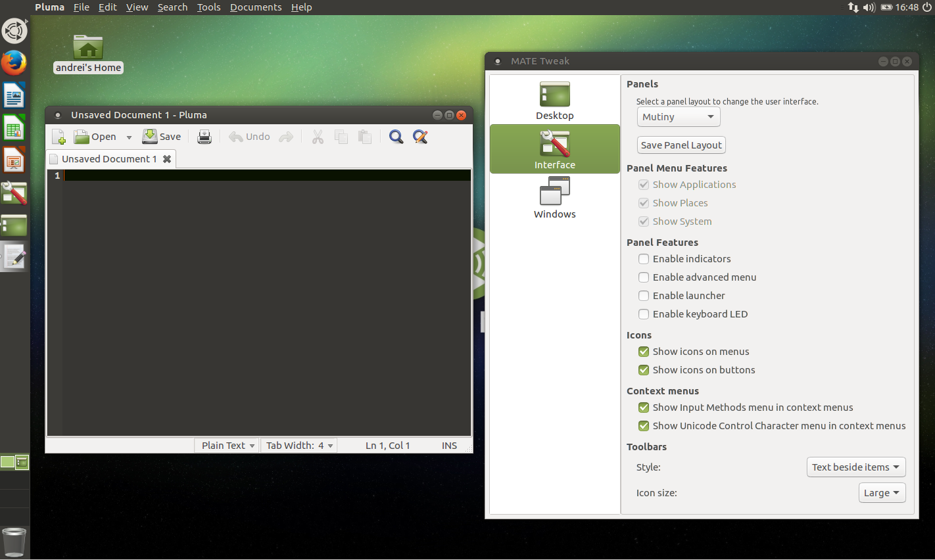
Task: Open the Mutiny panel layout dropdown
Action: point(679,117)
